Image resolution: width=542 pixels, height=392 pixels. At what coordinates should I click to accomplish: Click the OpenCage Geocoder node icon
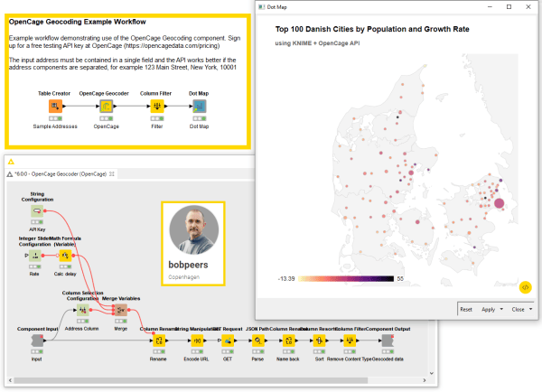tap(106, 106)
